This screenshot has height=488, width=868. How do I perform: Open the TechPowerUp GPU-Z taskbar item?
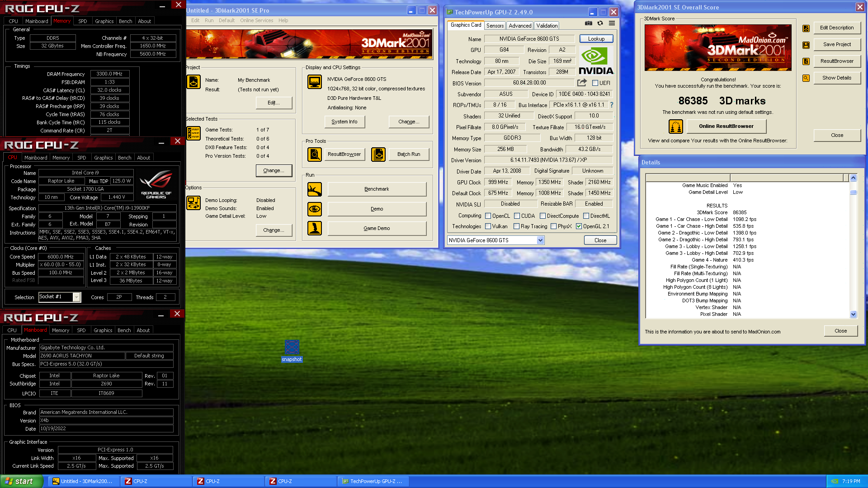[x=373, y=482]
